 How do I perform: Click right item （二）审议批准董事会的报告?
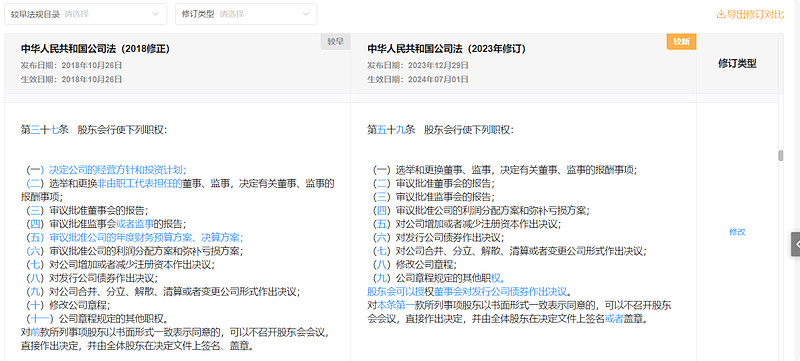point(433,183)
